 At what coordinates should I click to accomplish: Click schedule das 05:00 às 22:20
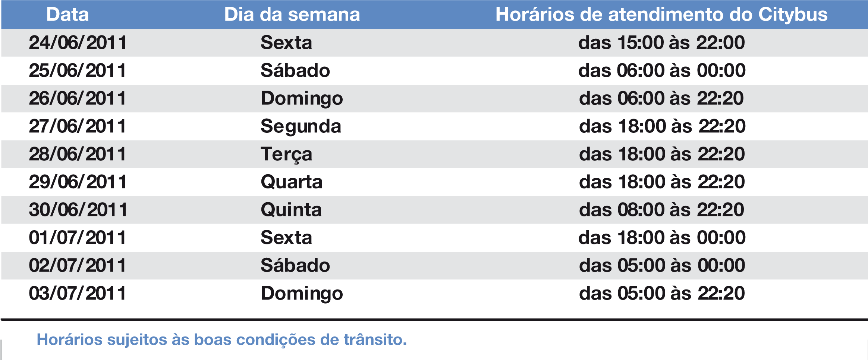pos(662,293)
